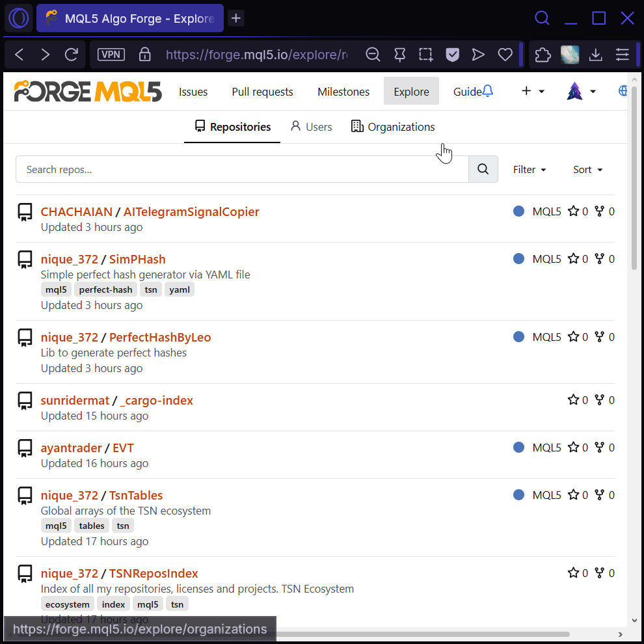Open the AITelegramSignalCopier repository
Image resolution: width=644 pixels, height=644 pixels.
(191, 212)
